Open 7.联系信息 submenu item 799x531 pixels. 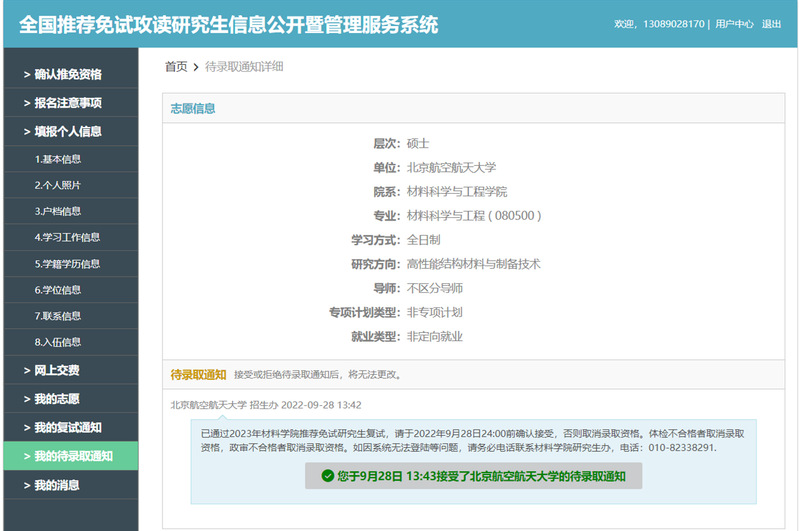[58, 316]
